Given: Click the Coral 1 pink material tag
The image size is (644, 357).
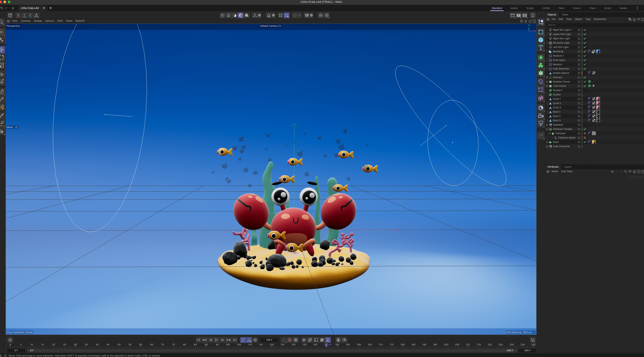Looking at the screenshot, I should [x=598, y=99].
